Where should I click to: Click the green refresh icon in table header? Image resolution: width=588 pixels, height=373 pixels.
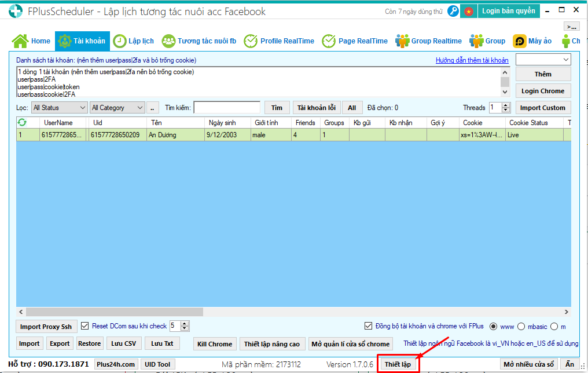click(22, 122)
